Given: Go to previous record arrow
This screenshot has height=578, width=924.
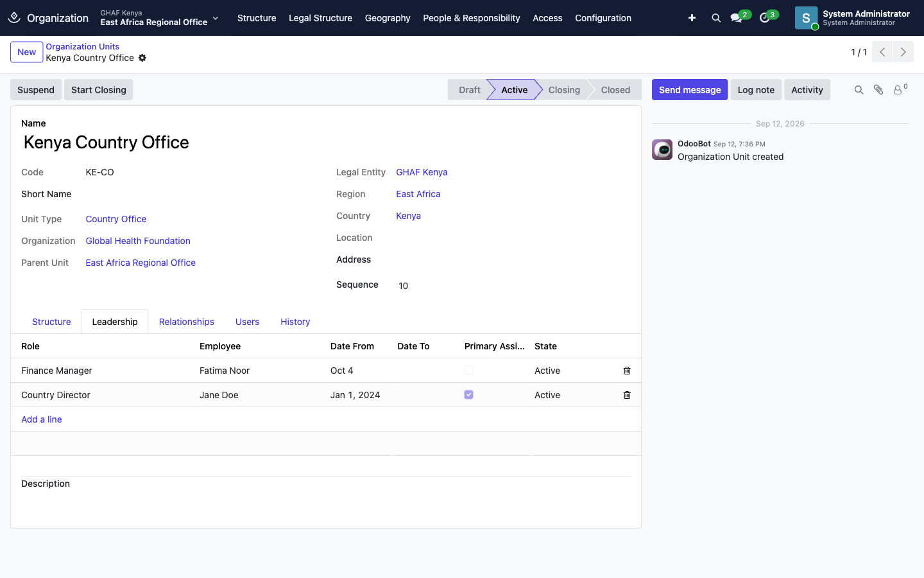Looking at the screenshot, I should (882, 52).
